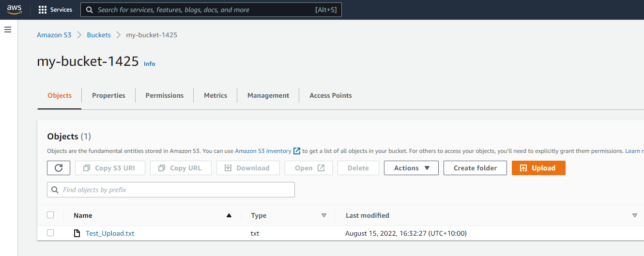The image size is (644, 256).
Task: Click the August 15, 2022 timestamp cell
Action: (406, 233)
